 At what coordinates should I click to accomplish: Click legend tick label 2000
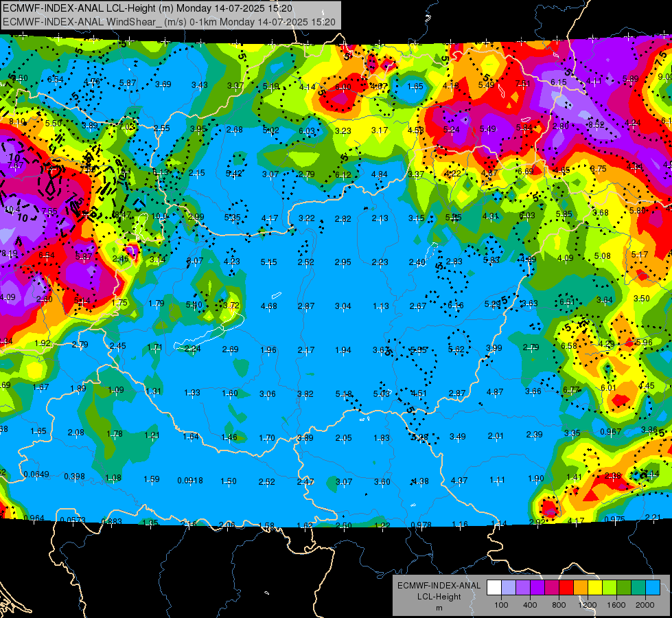[x=645, y=605]
